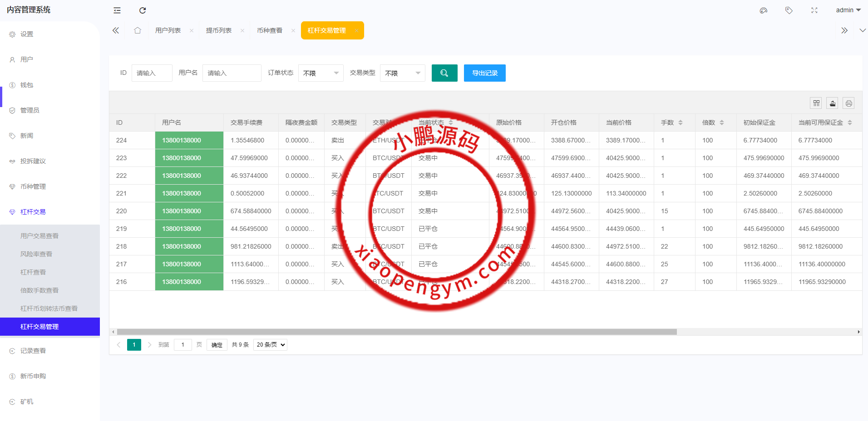Click the table export icon
The width and height of the screenshot is (868, 421).
coord(833,103)
